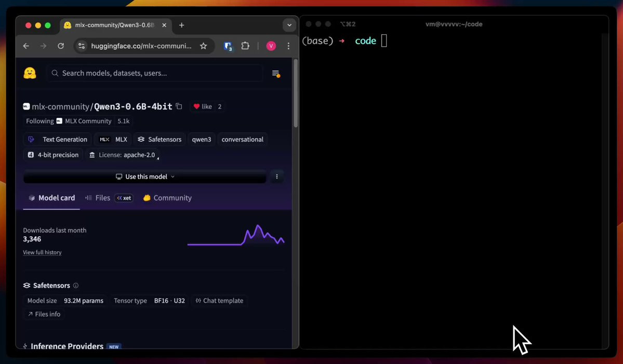Click the MLX library tag

[113, 139]
